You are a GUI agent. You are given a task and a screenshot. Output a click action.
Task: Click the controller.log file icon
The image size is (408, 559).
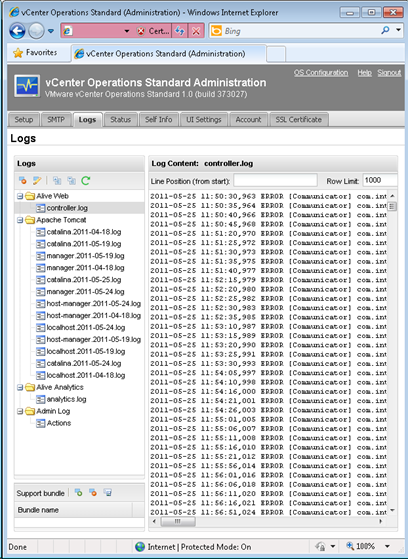[x=41, y=208]
